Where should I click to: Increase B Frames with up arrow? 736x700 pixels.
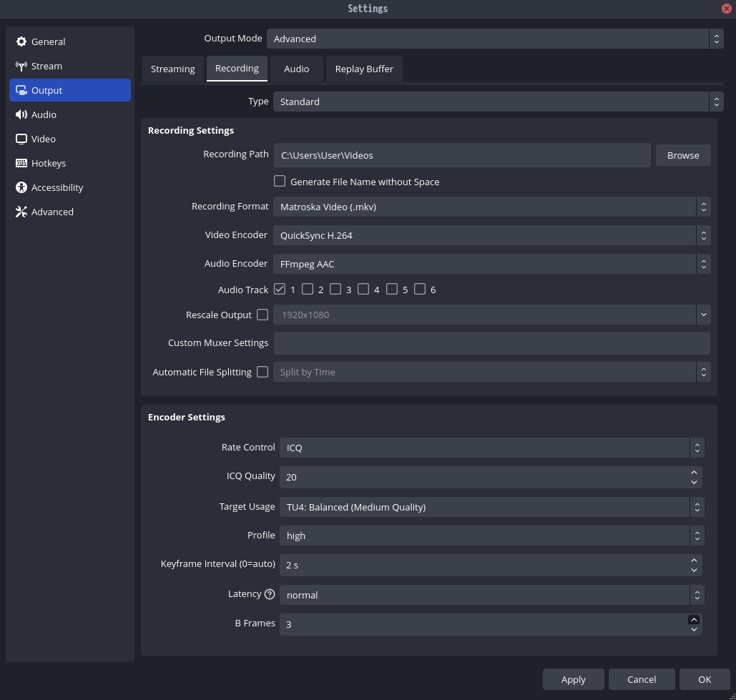[694, 619]
